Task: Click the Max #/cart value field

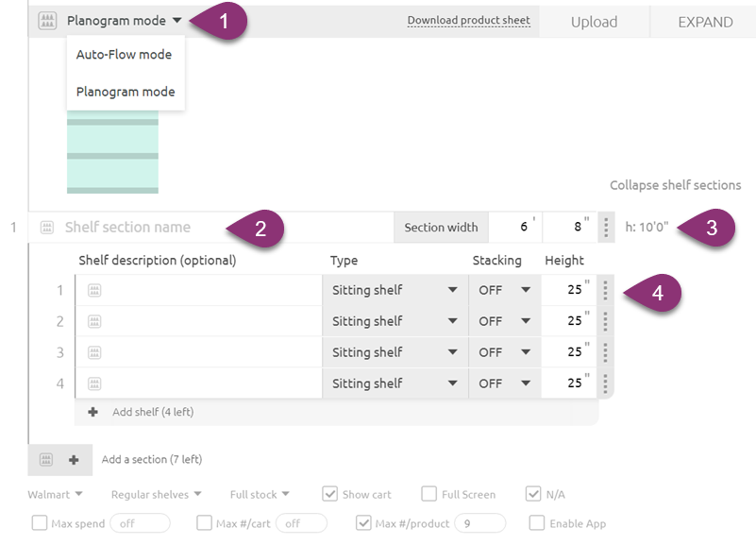Action: tap(302, 523)
